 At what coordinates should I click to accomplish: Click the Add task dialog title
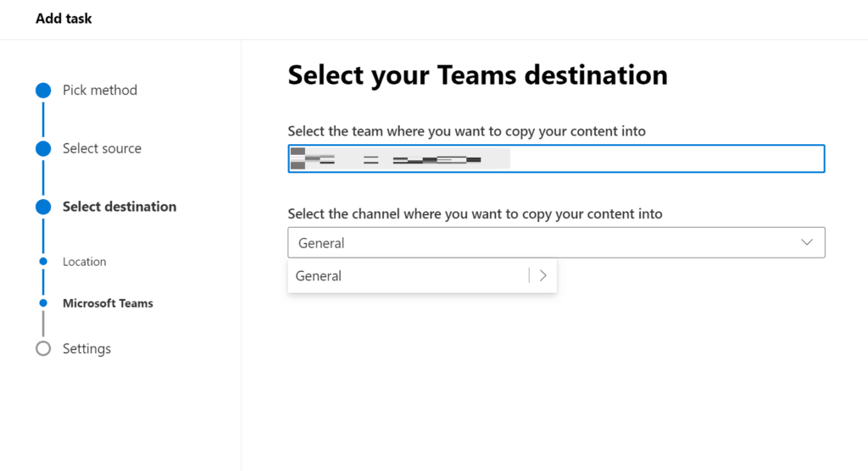pyautogui.click(x=64, y=19)
